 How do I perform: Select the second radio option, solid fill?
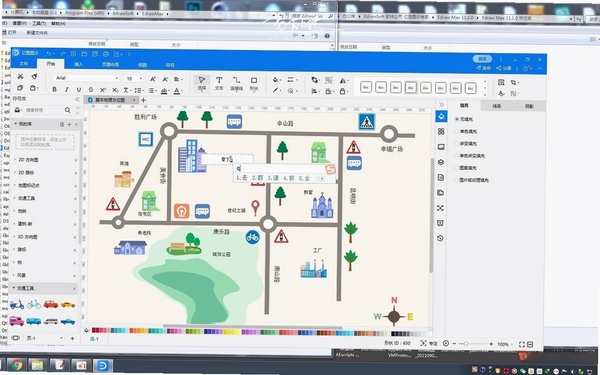[457, 131]
